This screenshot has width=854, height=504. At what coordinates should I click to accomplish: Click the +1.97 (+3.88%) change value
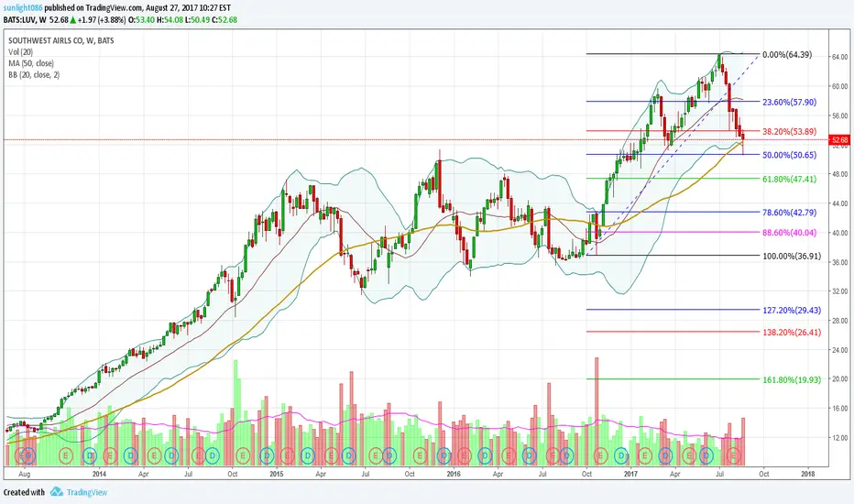point(102,20)
